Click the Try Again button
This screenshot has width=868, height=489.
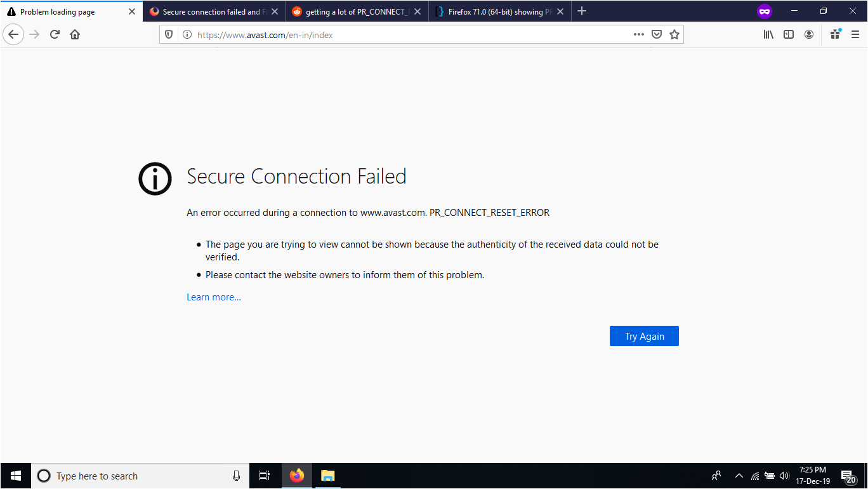tap(644, 335)
